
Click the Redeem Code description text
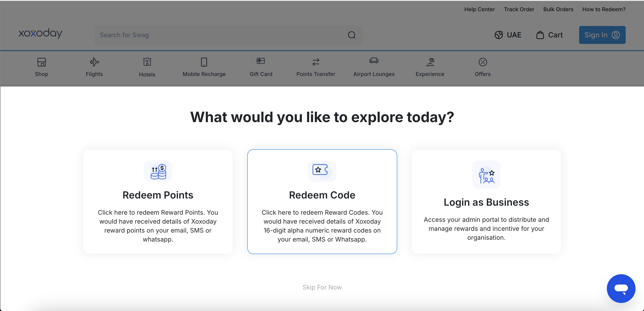tap(322, 226)
